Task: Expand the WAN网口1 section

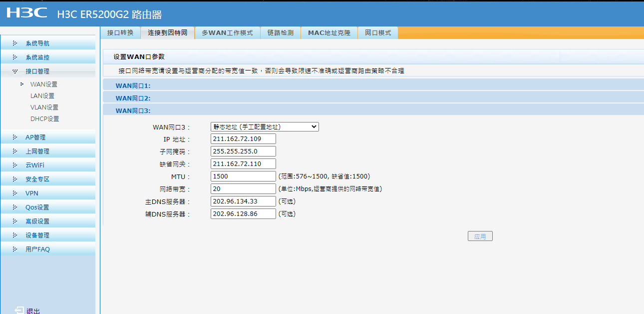Action: (373, 85)
